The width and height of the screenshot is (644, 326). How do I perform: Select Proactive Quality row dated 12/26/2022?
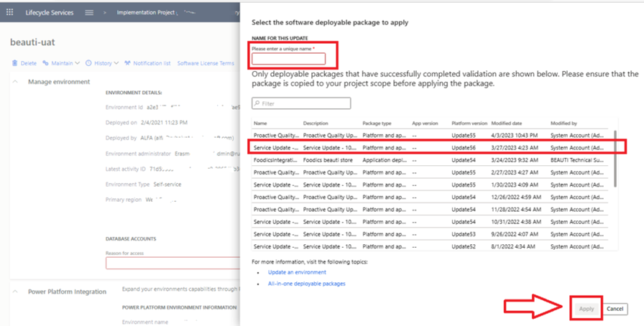[430, 197]
